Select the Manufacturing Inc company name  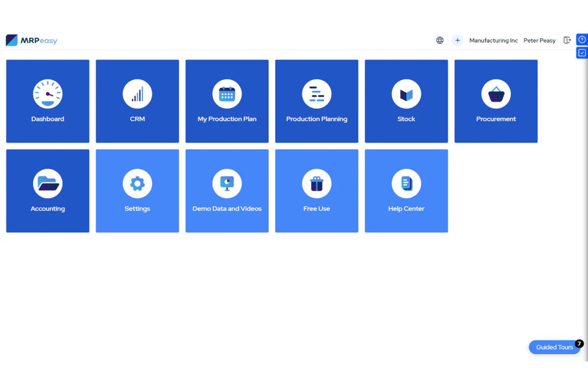point(493,40)
